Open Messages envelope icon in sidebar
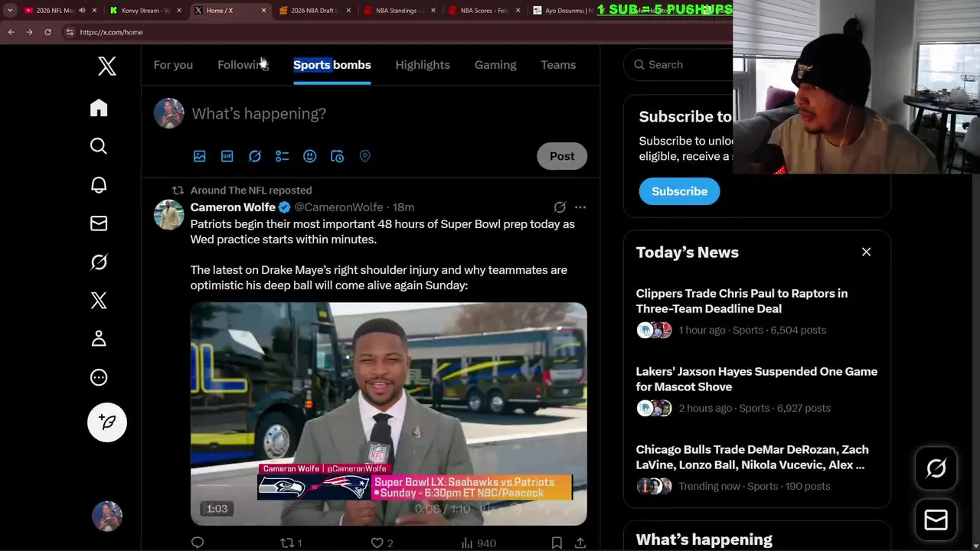980x551 pixels. [x=99, y=223]
